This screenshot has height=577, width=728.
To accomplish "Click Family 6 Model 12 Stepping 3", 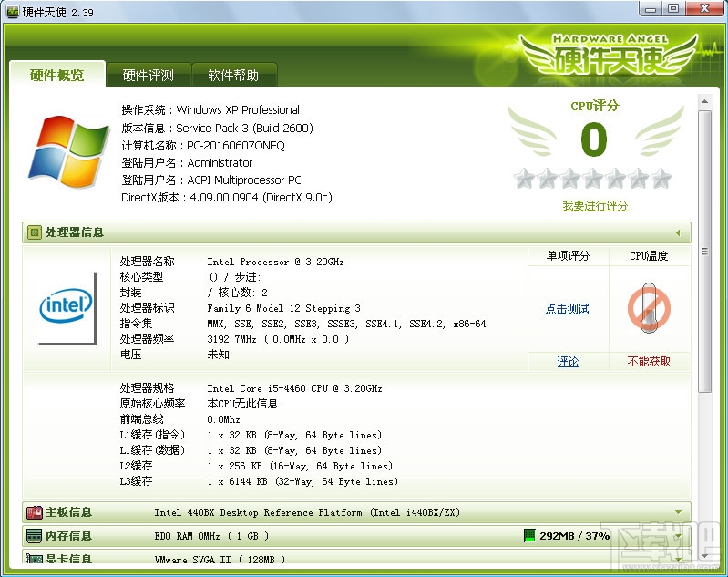I will [x=283, y=308].
